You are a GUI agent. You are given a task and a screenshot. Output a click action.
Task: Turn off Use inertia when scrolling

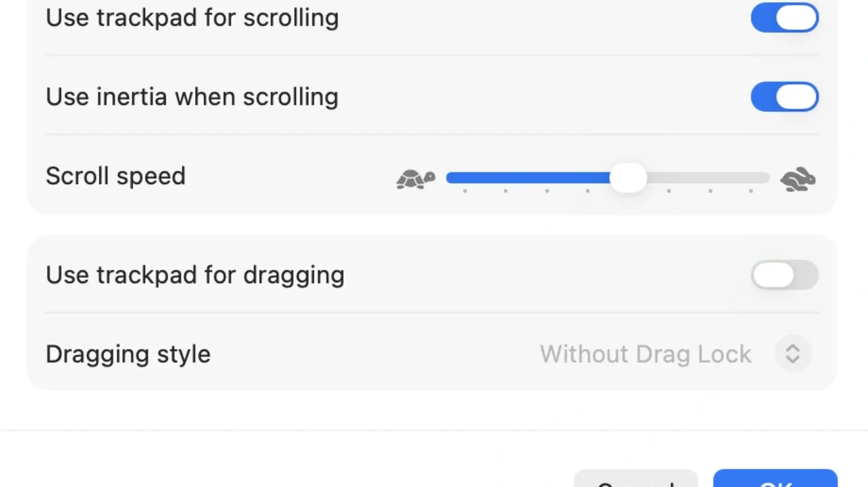pyautogui.click(x=785, y=96)
